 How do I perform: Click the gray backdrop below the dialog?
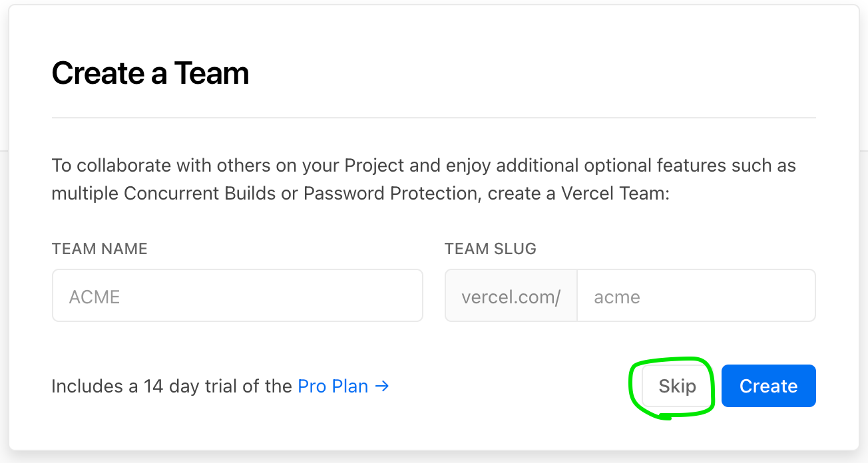(x=433, y=458)
